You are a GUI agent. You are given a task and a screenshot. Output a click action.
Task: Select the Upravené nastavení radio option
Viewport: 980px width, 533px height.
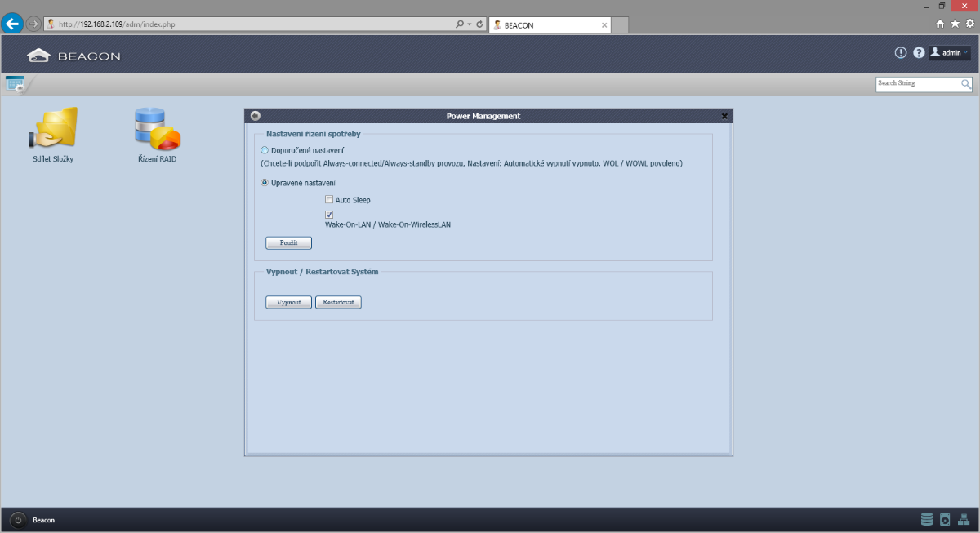point(265,183)
